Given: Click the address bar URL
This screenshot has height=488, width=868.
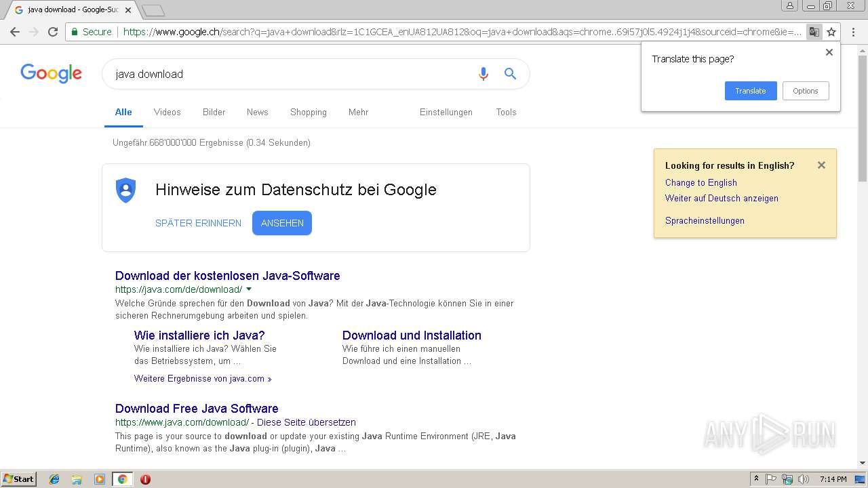Looking at the screenshot, I should 461,32.
